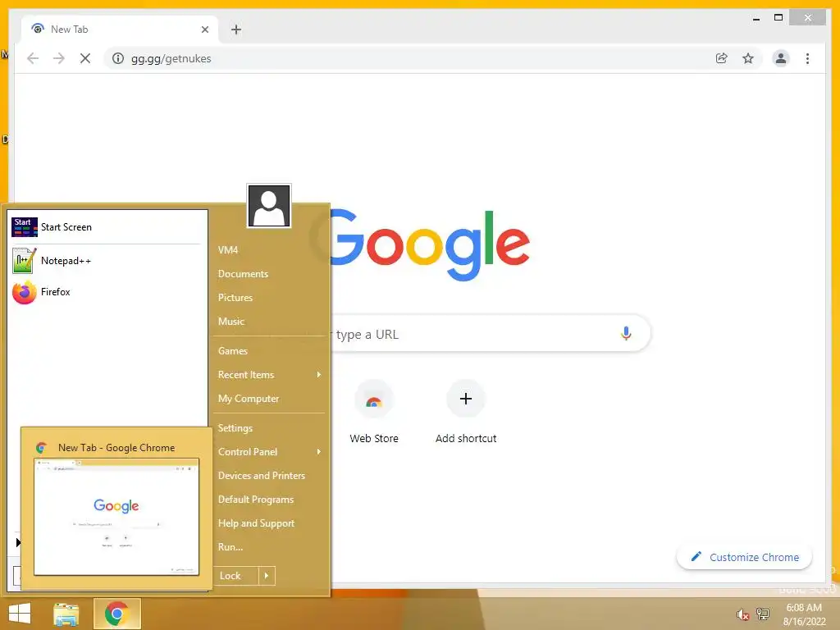Screen dimensions: 840x630
Task: Expand Recent Items submenu
Action: [270, 374]
